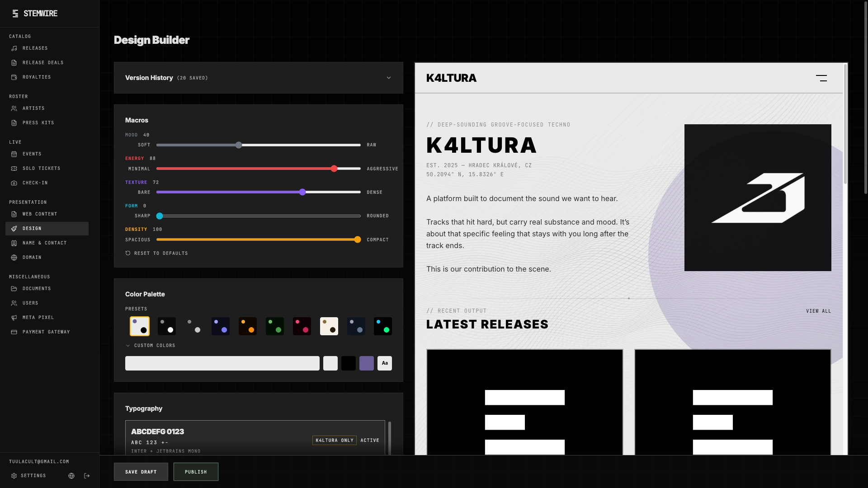Click the purple accent custom color swatch
This screenshot has width=868, height=488.
[367, 363]
